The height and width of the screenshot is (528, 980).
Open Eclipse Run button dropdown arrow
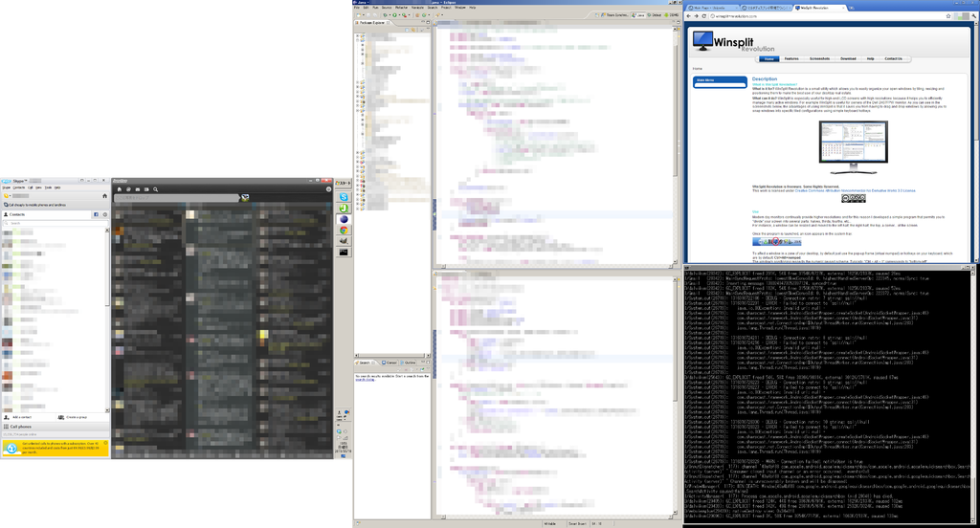click(x=399, y=15)
